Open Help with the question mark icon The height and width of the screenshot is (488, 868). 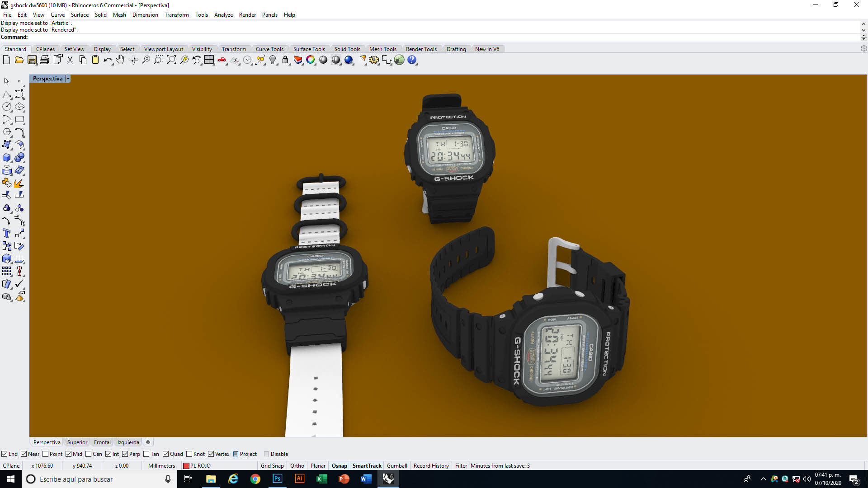(412, 60)
